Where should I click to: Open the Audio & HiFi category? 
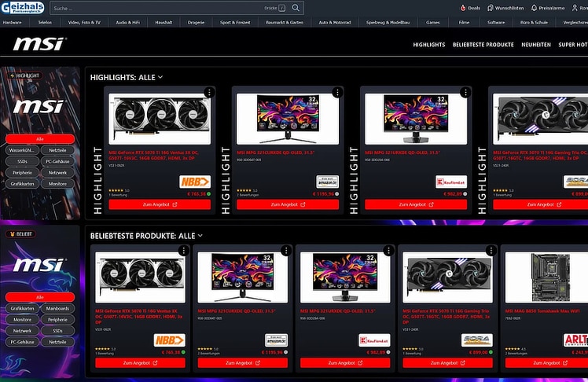point(128,23)
